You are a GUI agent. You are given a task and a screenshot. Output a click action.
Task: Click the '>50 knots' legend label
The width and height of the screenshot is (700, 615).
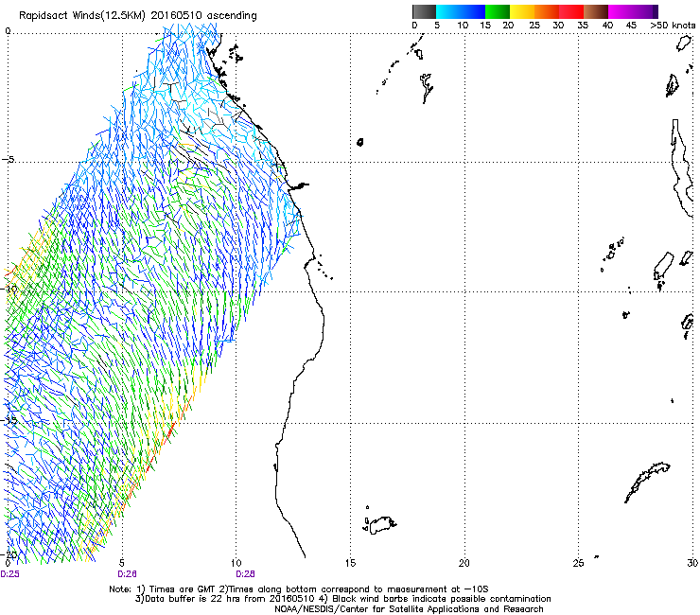coord(673,26)
